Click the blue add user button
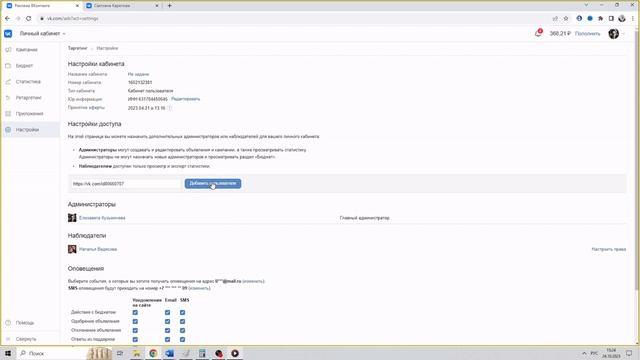Image resolution: width=640 pixels, height=360 pixels. 213,184
